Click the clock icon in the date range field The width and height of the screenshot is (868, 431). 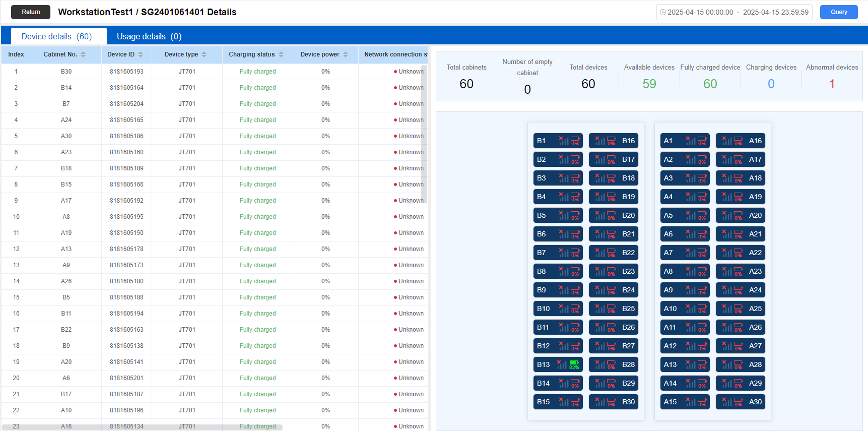coord(663,12)
